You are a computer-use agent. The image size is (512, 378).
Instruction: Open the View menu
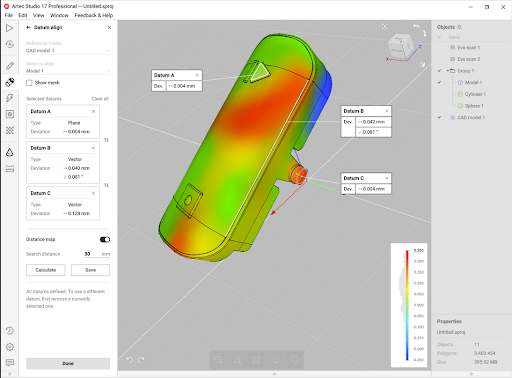(38, 15)
